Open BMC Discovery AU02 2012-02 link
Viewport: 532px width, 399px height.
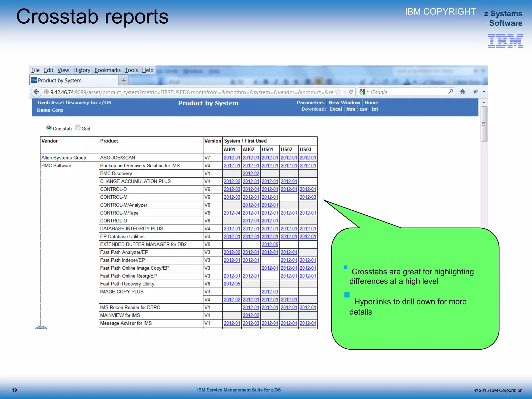[x=251, y=174]
